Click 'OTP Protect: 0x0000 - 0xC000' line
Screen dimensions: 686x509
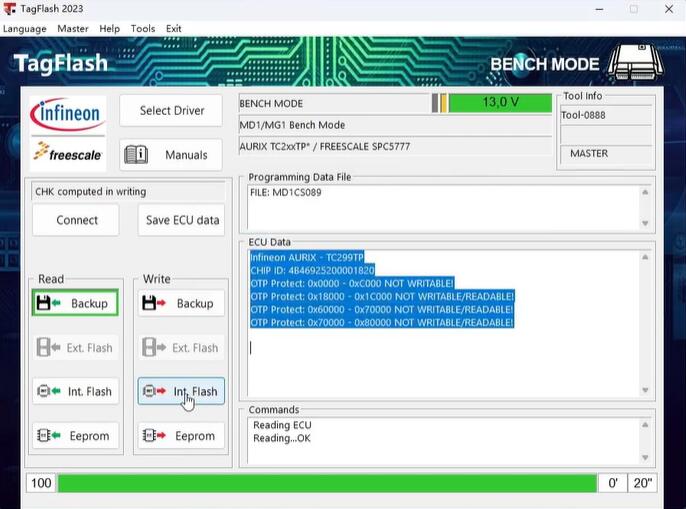click(352, 284)
